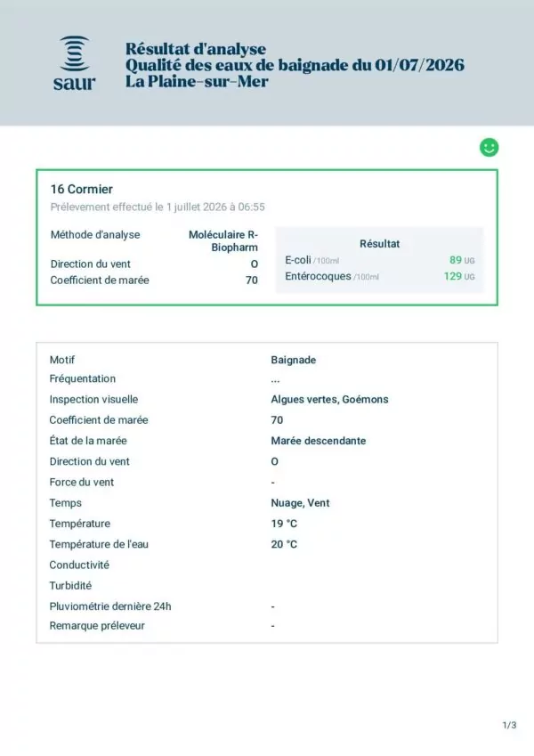Viewport: 534px width, 756px height.
Task: Click the "Remarque préleveur" label
Action: pos(97,626)
